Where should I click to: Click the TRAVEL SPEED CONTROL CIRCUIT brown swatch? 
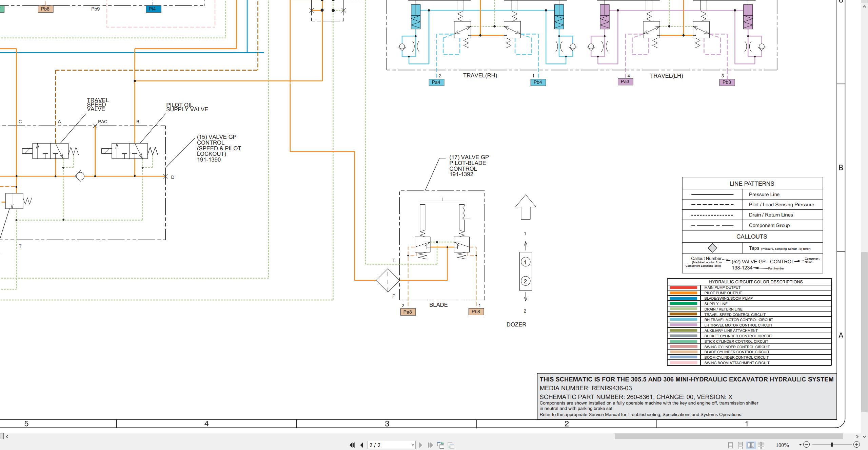coord(683,314)
